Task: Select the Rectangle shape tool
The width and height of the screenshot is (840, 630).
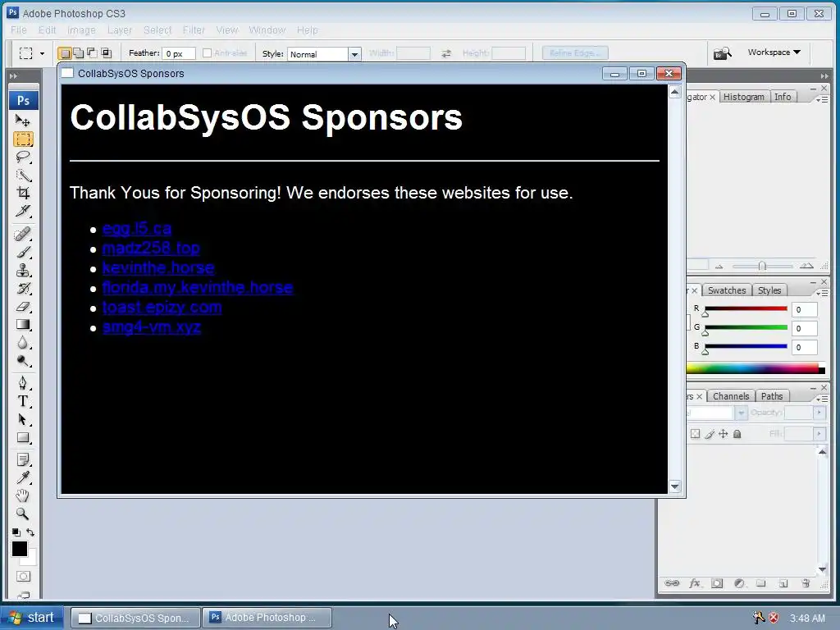Action: coord(23,438)
